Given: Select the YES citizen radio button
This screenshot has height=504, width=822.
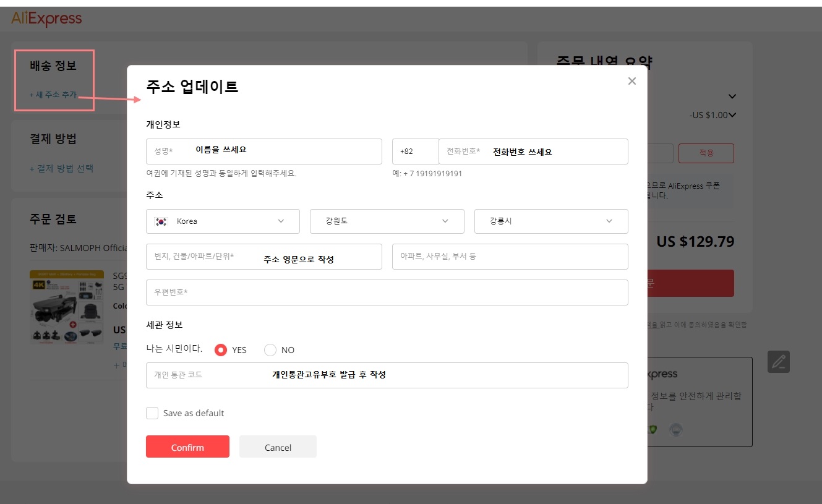Looking at the screenshot, I should pyautogui.click(x=220, y=349).
